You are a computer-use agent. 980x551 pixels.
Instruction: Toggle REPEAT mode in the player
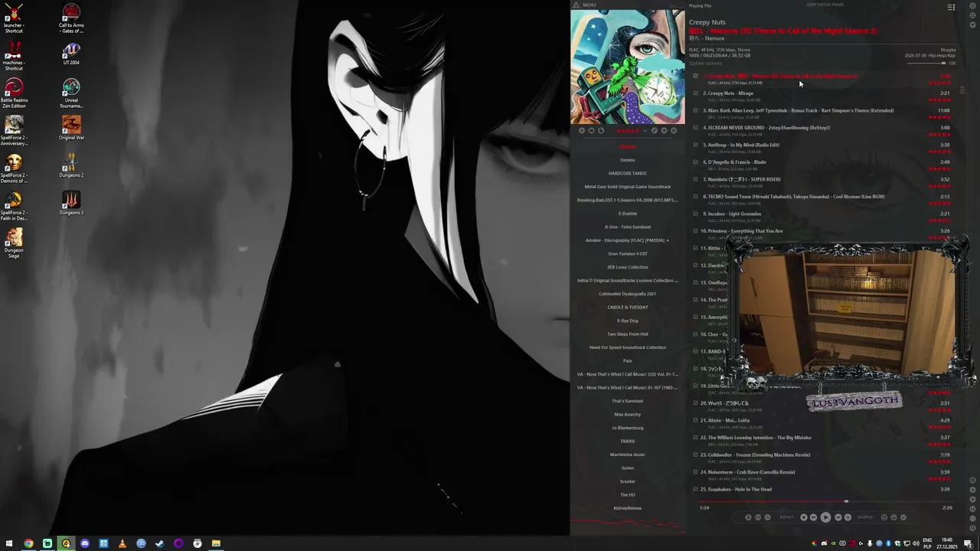point(787,517)
